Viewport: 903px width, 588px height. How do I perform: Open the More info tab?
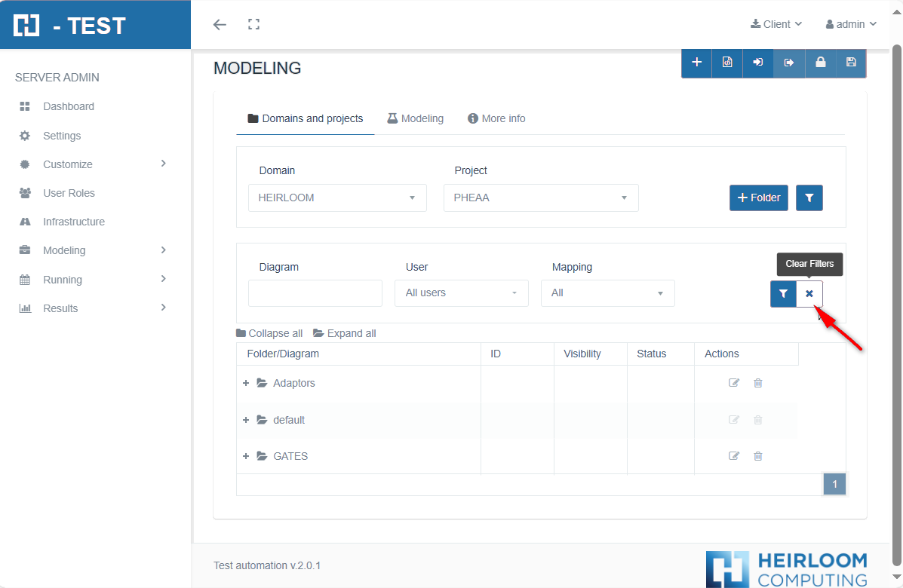click(496, 118)
